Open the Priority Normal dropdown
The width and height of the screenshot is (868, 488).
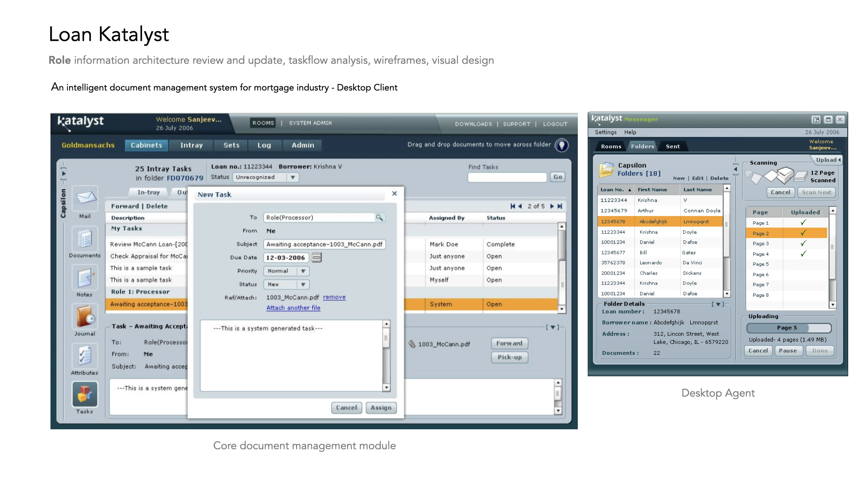(303, 271)
